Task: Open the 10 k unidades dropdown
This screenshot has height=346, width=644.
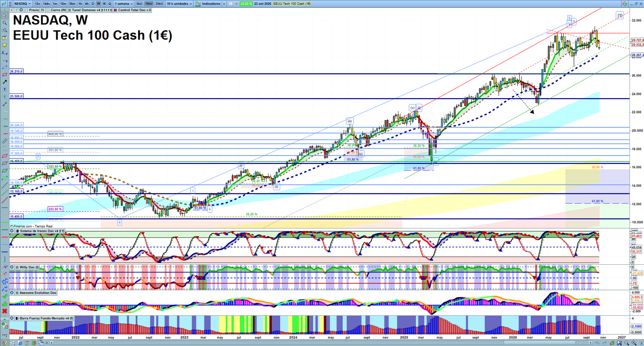Action: click(180, 4)
